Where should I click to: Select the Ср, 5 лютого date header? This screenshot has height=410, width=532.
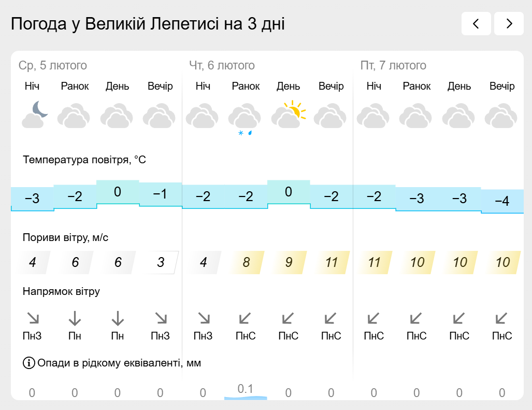click(53, 65)
